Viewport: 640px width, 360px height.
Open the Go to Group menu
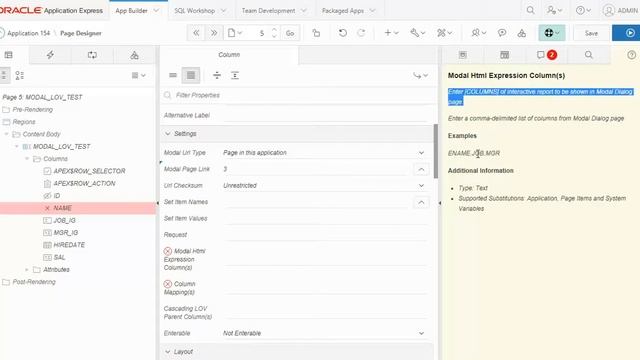(x=420, y=75)
